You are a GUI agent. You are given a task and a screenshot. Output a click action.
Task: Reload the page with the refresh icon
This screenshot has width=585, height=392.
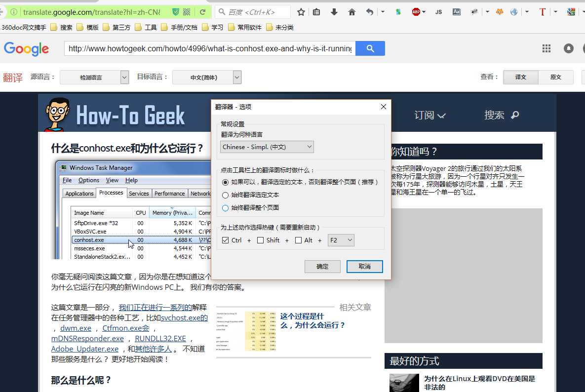click(202, 12)
